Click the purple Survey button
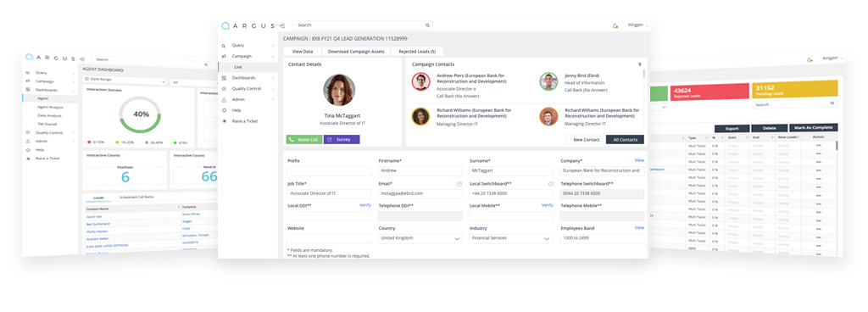868x312 pixels. tap(342, 140)
